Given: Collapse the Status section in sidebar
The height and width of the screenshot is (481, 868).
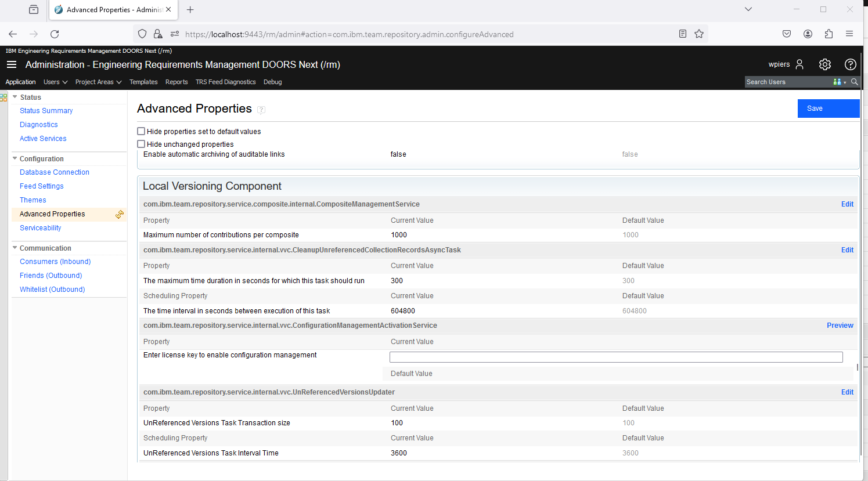Looking at the screenshot, I should [x=15, y=97].
